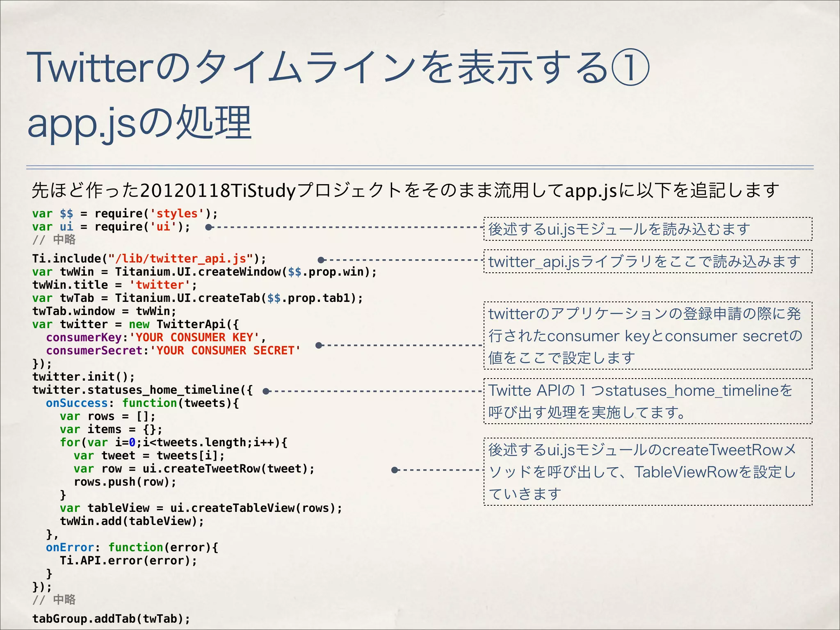Click the line "twWin.title = 'twitter';"
Viewport: 840px width, 630px height.
click(114, 285)
